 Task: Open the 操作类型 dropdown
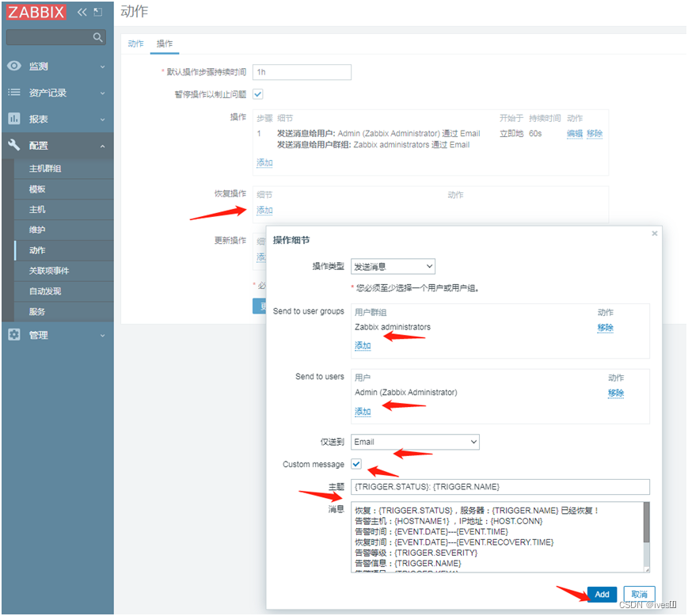tap(393, 266)
